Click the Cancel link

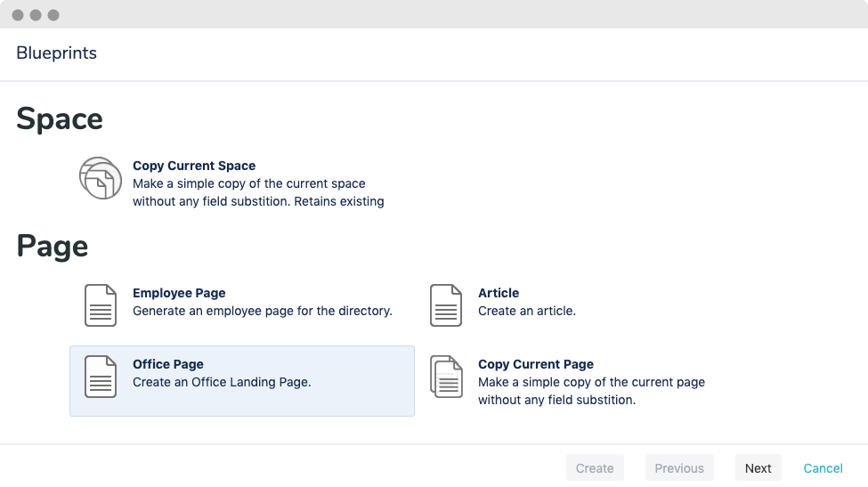point(823,468)
